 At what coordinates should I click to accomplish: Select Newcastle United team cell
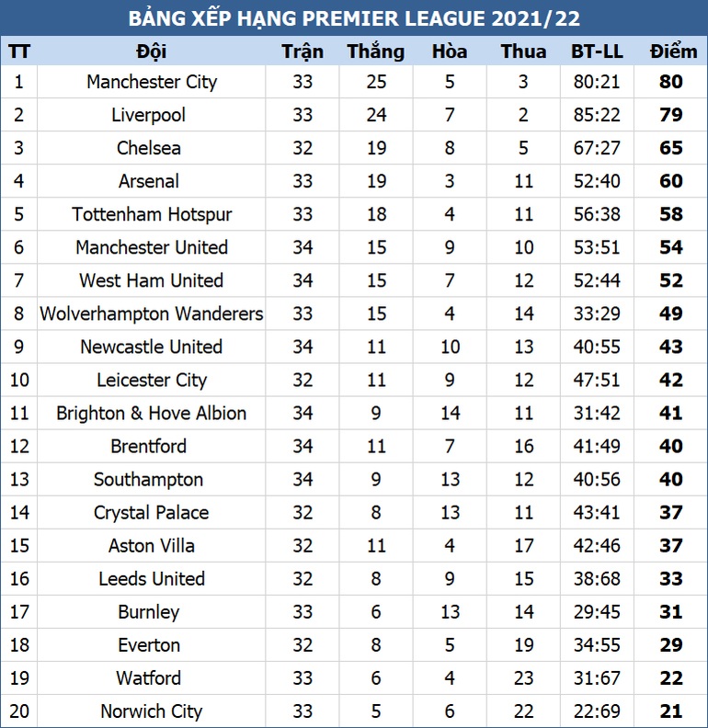coord(152,347)
